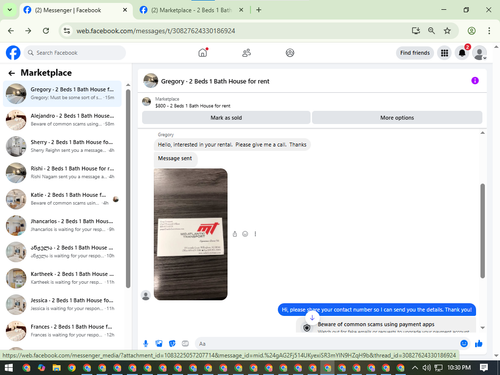Open more options for the photo message
Viewport: 500px width, 375px height.
[255, 234]
